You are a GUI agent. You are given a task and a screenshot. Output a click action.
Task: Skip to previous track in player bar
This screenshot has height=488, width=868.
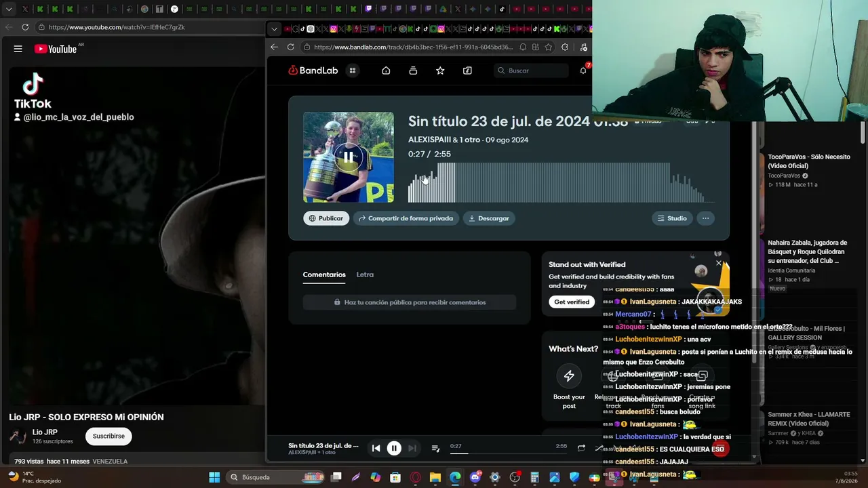[376, 448]
